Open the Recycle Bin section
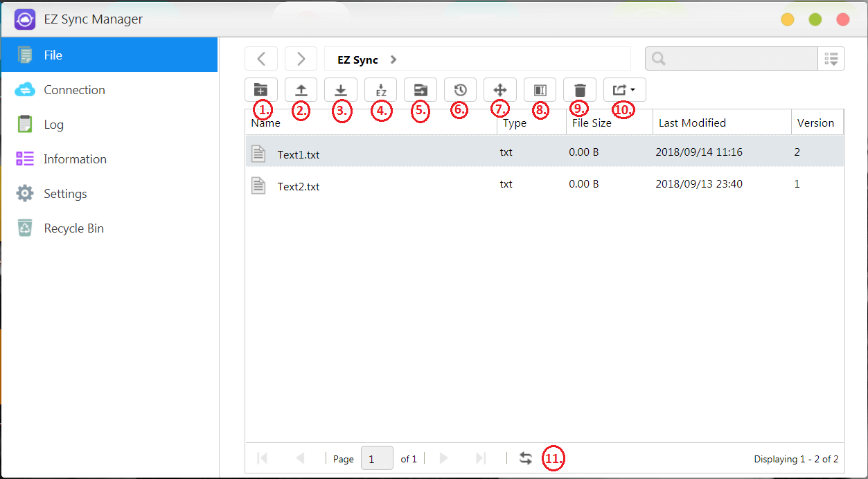The height and width of the screenshot is (479, 868). pos(109,228)
